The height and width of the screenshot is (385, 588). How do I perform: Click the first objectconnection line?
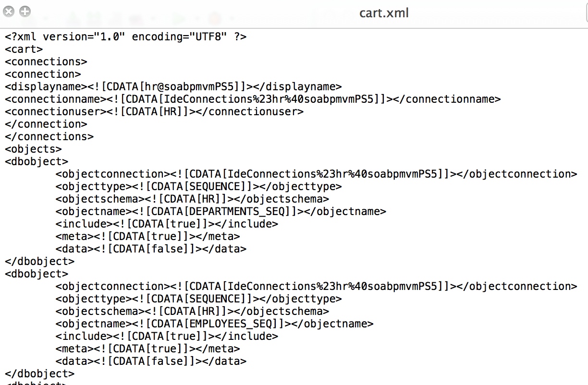point(316,174)
